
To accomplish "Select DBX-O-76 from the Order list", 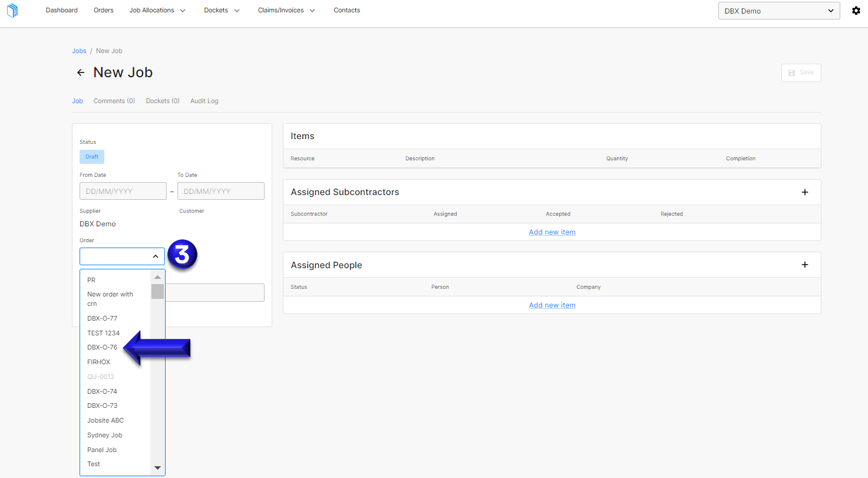I will click(102, 347).
